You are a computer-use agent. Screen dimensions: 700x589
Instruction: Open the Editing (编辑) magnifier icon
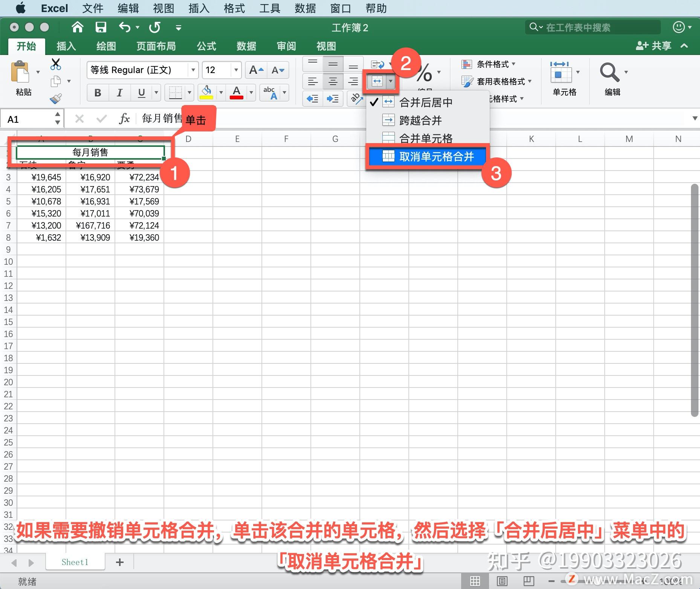coord(609,72)
